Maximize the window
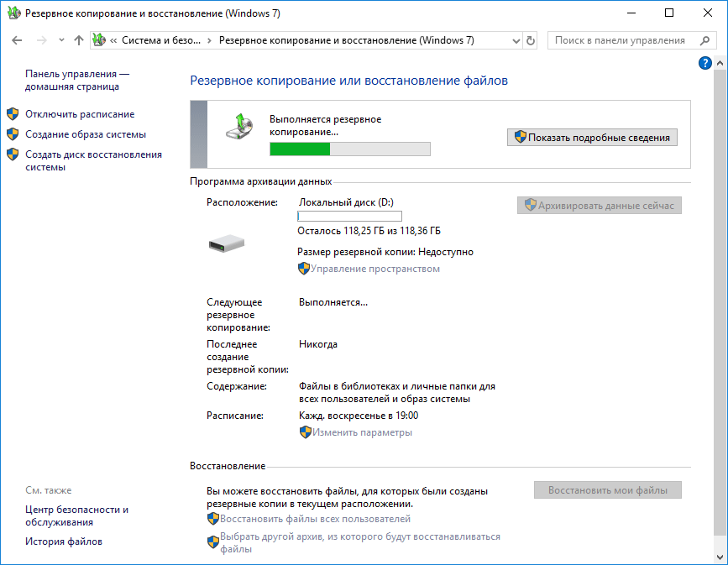Screen dimensions: 728x565 [x=669, y=13]
